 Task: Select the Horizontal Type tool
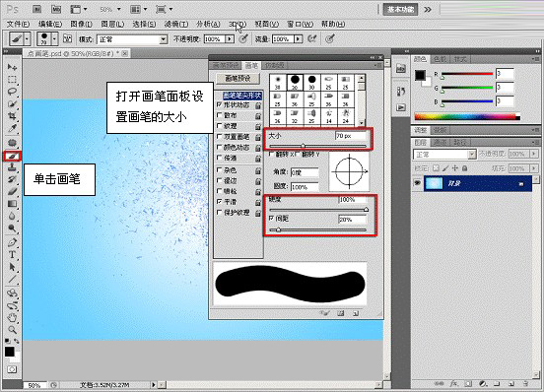(x=12, y=255)
